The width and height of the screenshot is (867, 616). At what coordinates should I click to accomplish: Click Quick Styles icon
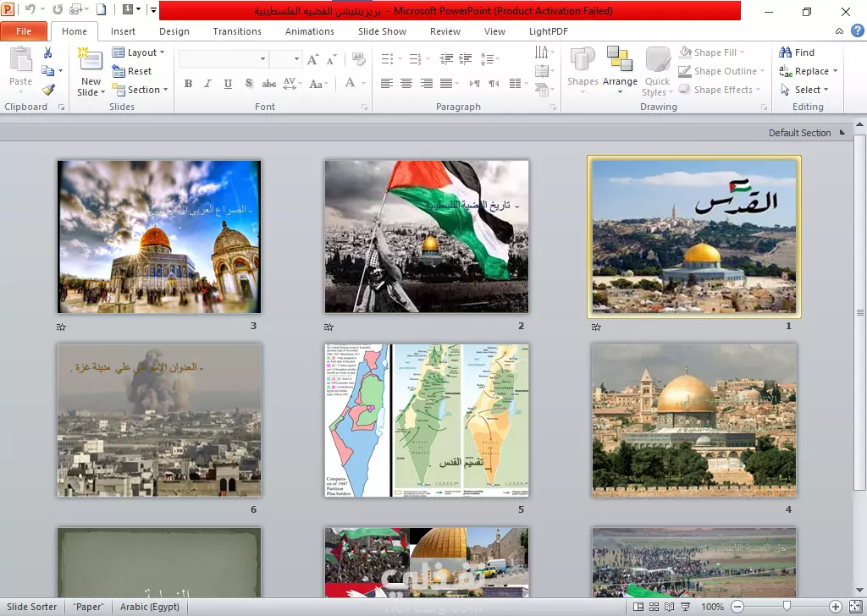[x=657, y=59]
